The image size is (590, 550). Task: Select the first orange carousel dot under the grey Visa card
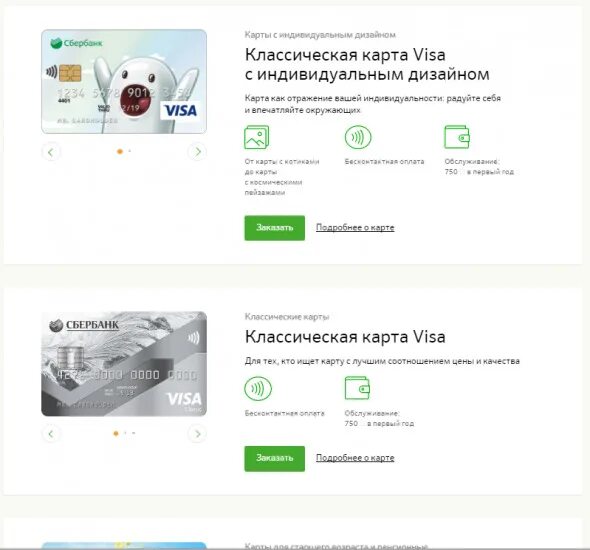coord(116,433)
